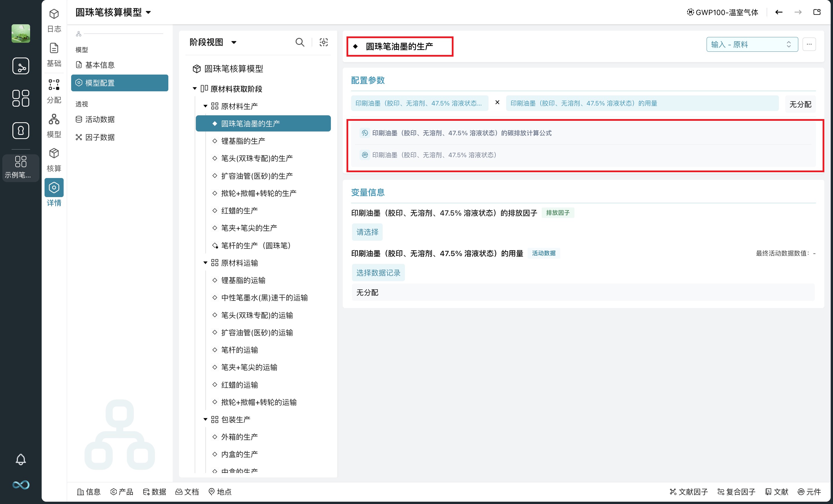Screen dimensions: 833x504
Task: Open the 核算 sidebar icon
Action: [x=54, y=160]
